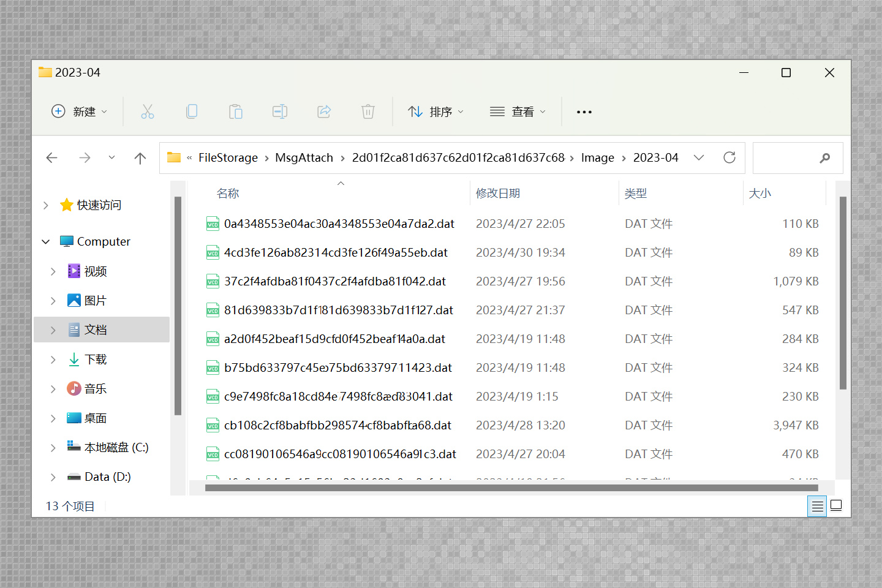Screen dimensions: 882x588
Task: Click the Share icon in toolbar
Action: [324, 111]
